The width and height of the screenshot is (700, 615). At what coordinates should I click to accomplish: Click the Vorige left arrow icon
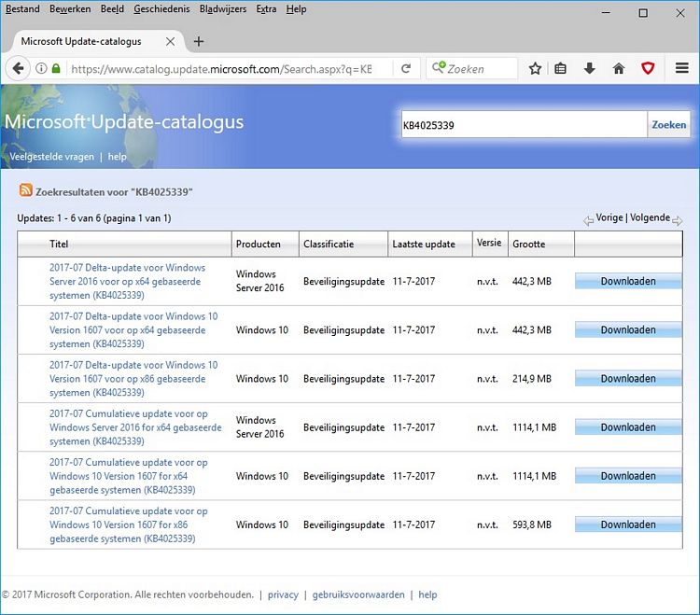tap(588, 220)
